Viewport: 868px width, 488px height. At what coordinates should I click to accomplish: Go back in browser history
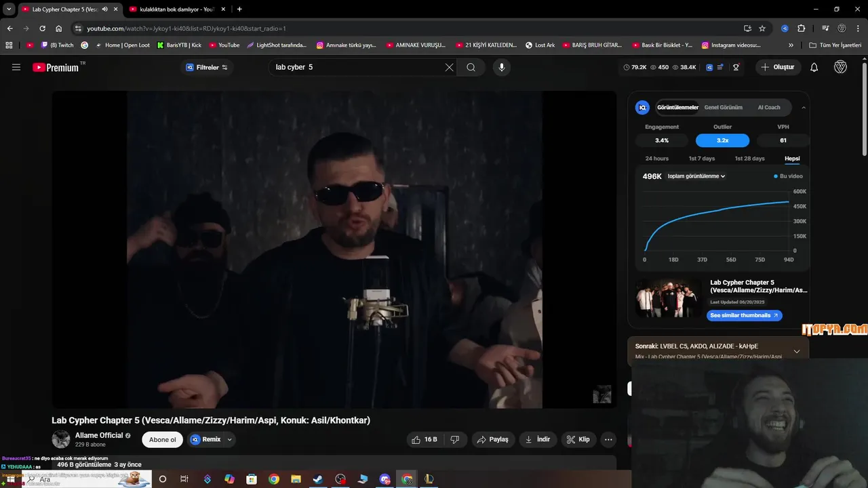click(x=9, y=28)
